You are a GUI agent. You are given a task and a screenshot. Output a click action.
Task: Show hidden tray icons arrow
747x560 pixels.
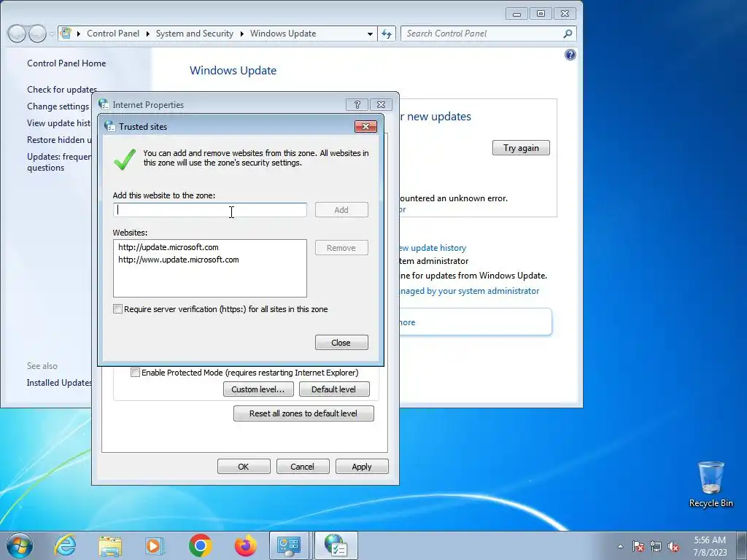620,546
